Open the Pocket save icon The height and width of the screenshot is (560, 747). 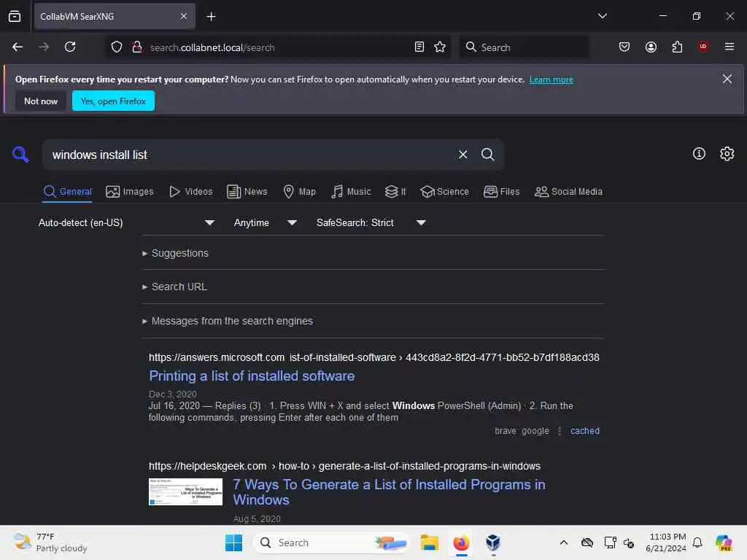624,47
